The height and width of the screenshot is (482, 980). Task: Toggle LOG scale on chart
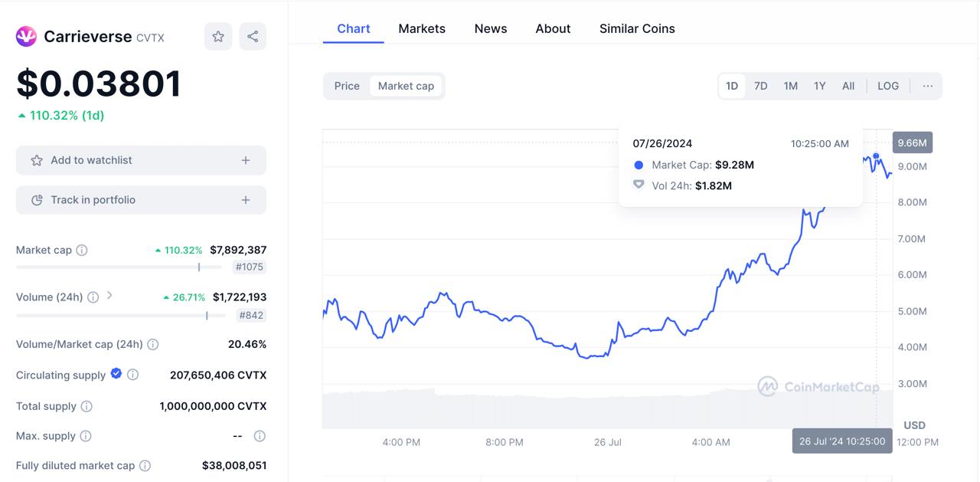pos(888,86)
